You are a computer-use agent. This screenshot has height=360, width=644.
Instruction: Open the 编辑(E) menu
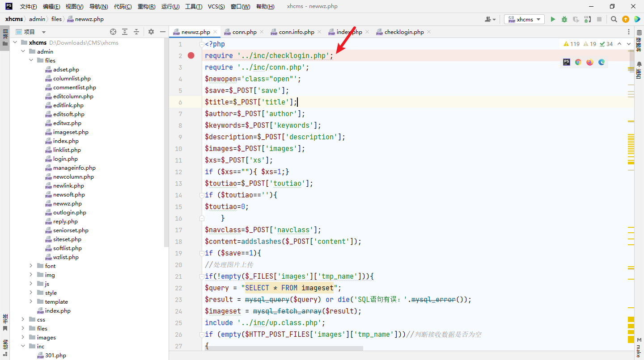(51, 7)
